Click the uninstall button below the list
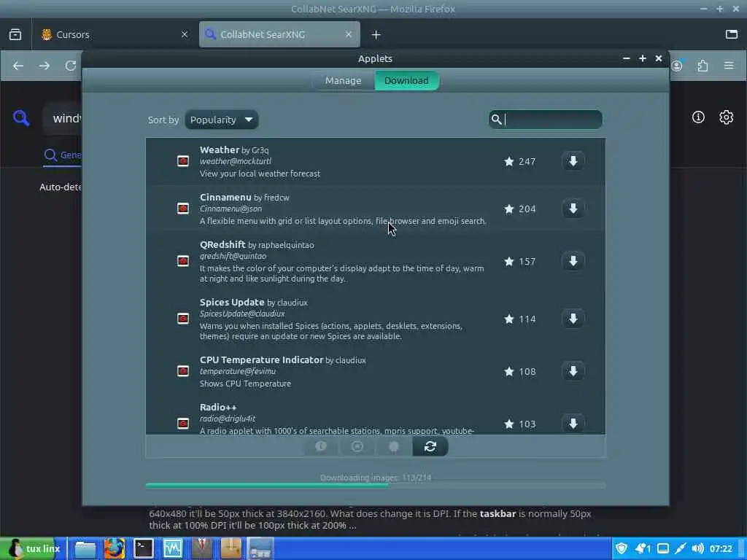Screen dimensions: 747x560 tap(357, 446)
